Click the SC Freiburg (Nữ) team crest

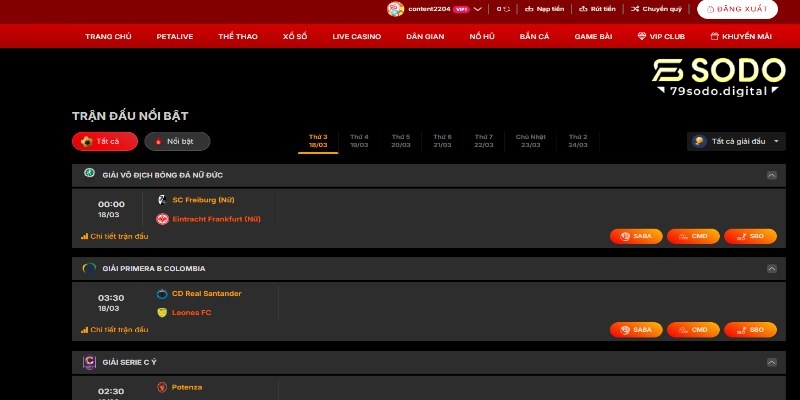click(162, 200)
